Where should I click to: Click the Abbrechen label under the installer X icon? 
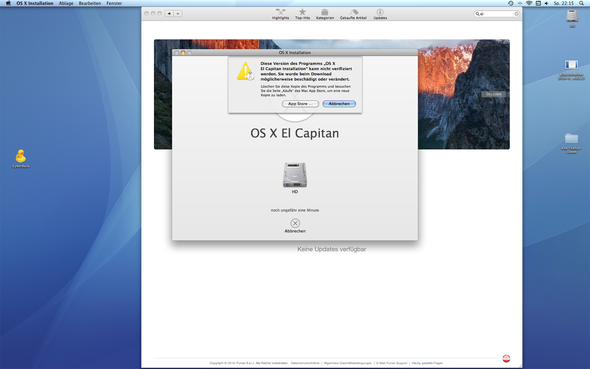tap(295, 231)
